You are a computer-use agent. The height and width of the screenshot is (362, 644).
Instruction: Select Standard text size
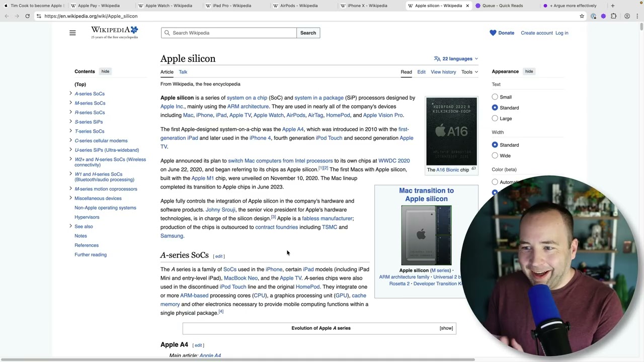pos(495,108)
